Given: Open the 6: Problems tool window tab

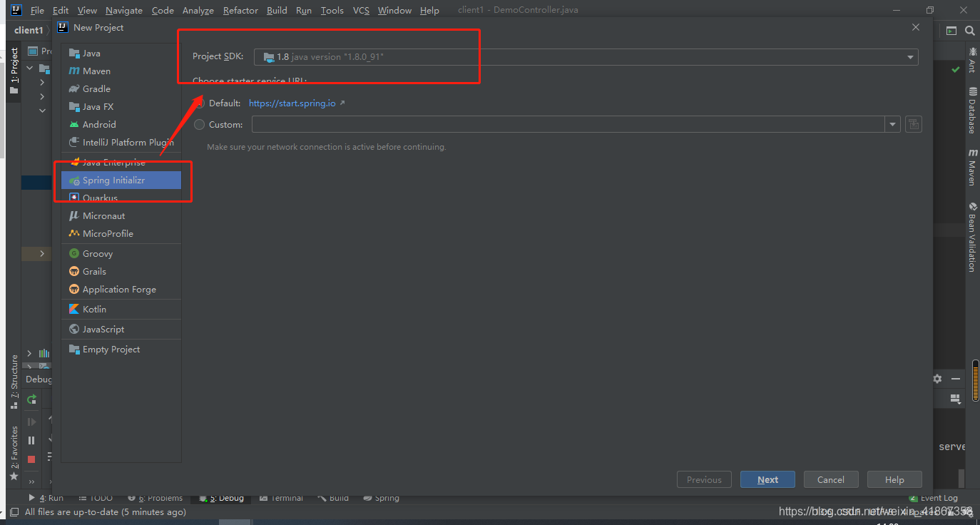Looking at the screenshot, I should pos(155,498).
